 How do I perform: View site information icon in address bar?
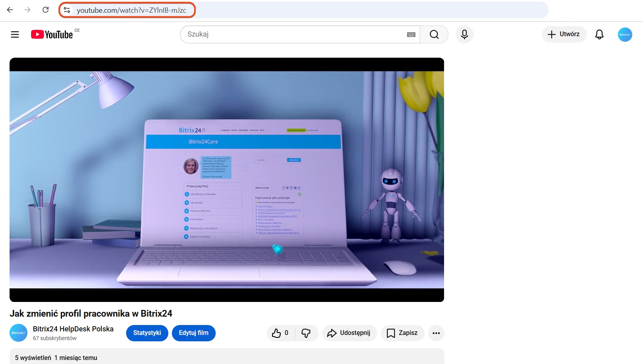[67, 10]
